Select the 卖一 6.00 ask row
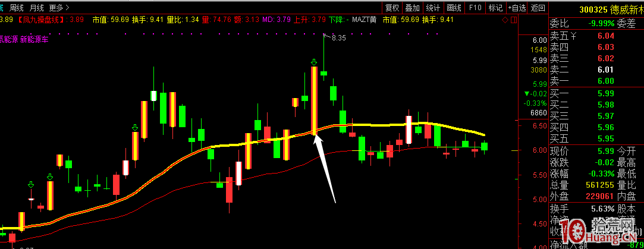 coord(596,81)
